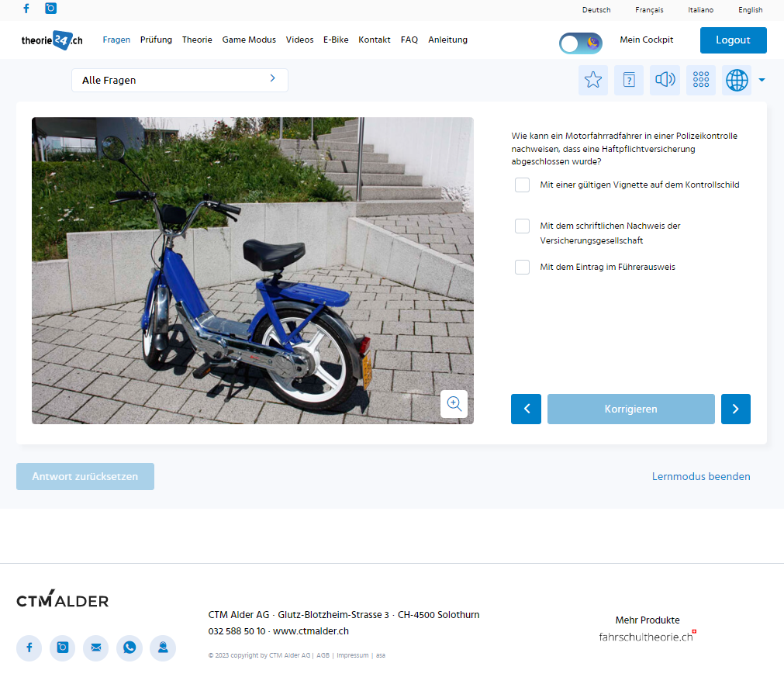The height and width of the screenshot is (677, 784).
Task: Check 'Mit dem Eintrag im Führerausweis'
Action: 522,267
